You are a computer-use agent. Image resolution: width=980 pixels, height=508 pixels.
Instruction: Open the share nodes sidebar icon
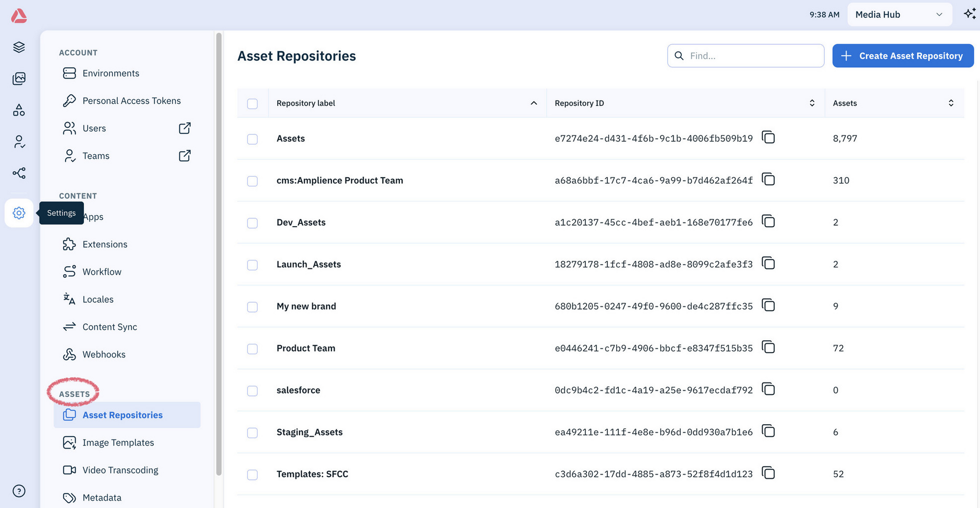(x=19, y=173)
